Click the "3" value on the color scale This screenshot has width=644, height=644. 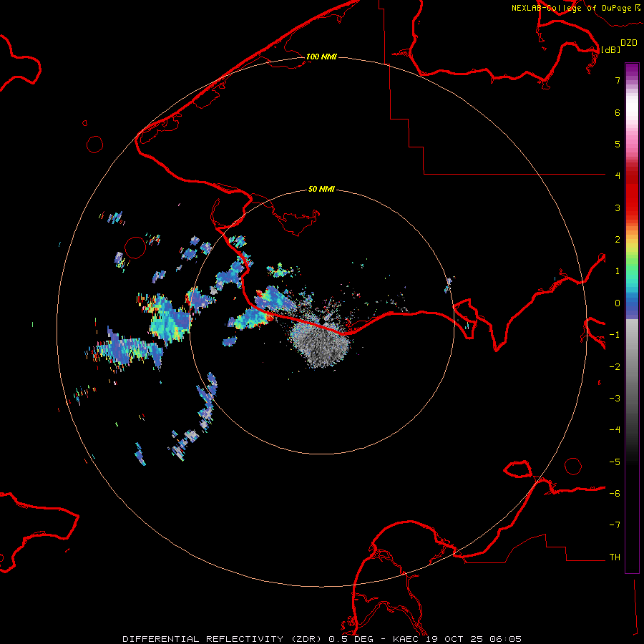[x=618, y=208]
